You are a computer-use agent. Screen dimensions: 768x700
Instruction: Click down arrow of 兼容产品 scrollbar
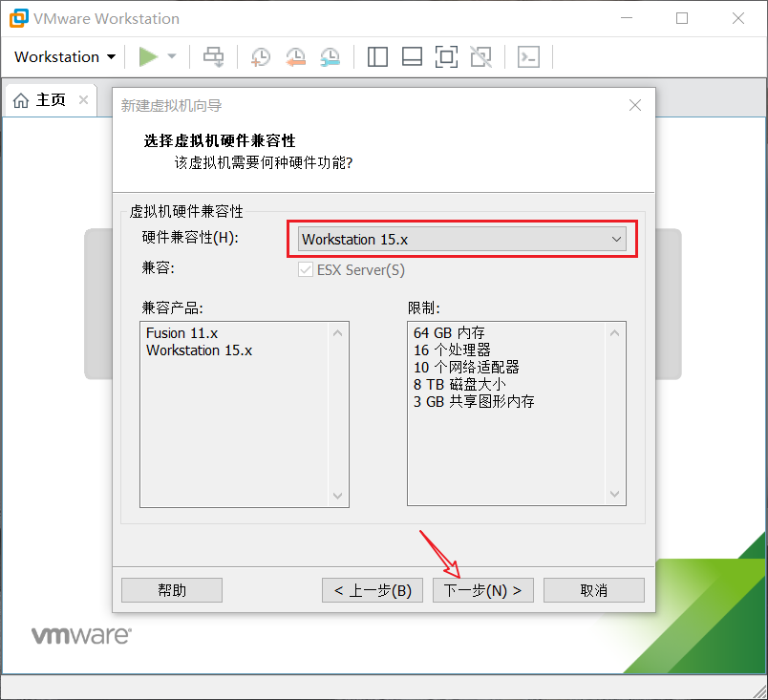pyautogui.click(x=337, y=496)
